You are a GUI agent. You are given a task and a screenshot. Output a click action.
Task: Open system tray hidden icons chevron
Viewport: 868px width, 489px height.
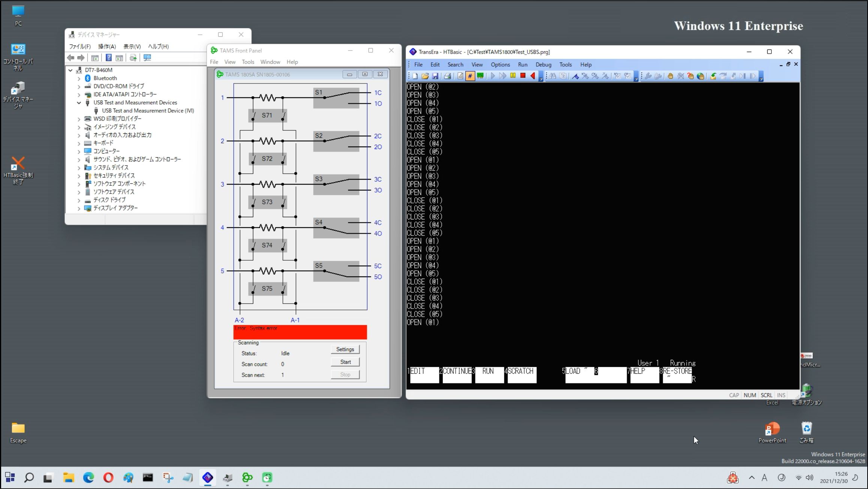(751, 477)
